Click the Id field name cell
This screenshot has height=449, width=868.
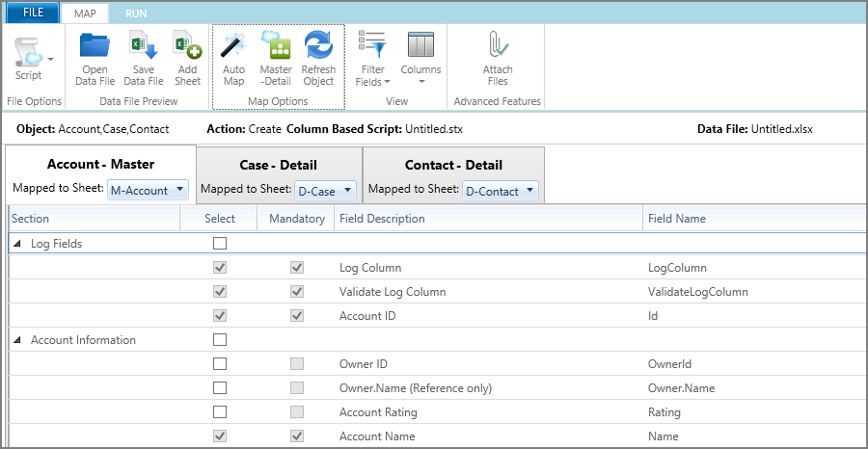pos(653,316)
